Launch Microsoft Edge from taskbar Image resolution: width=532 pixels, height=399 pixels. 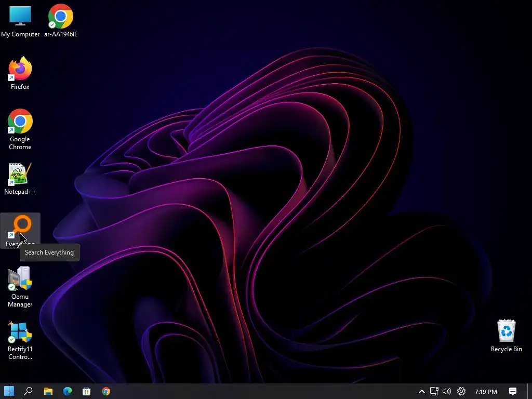(x=68, y=391)
